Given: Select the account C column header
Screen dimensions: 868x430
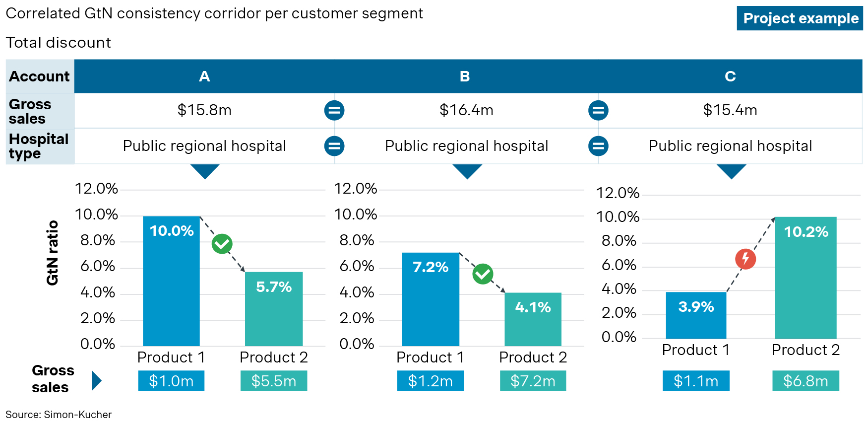Looking at the screenshot, I should (730, 76).
